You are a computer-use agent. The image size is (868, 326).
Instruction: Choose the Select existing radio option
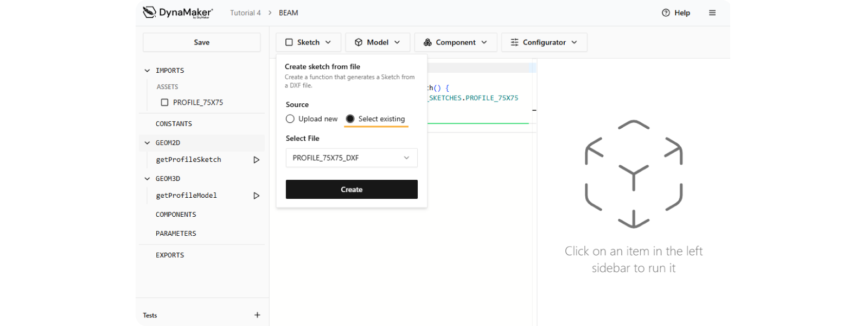[350, 119]
